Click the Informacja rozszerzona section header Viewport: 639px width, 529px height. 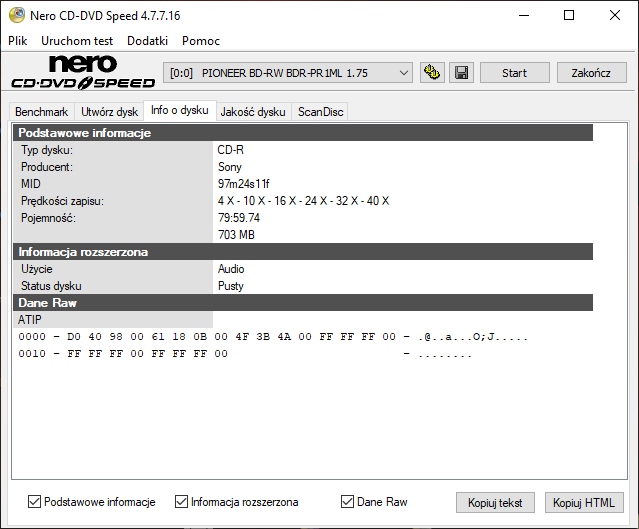point(303,252)
